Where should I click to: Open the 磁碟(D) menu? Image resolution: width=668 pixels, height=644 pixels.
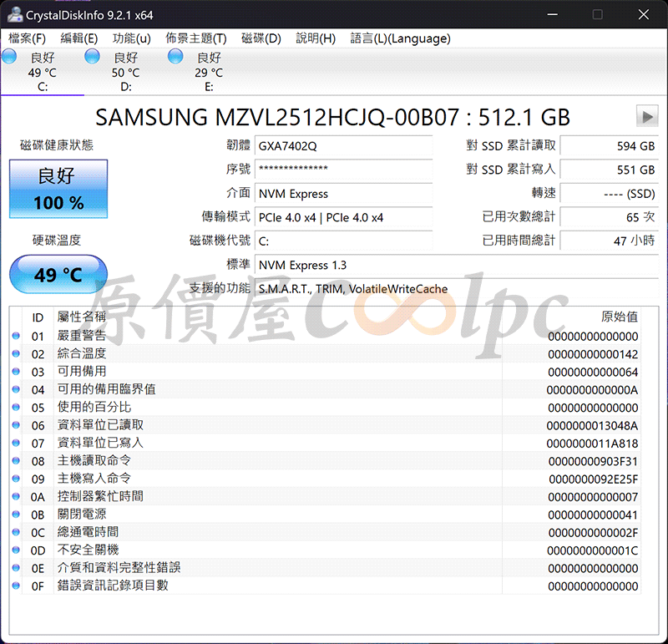(x=261, y=38)
